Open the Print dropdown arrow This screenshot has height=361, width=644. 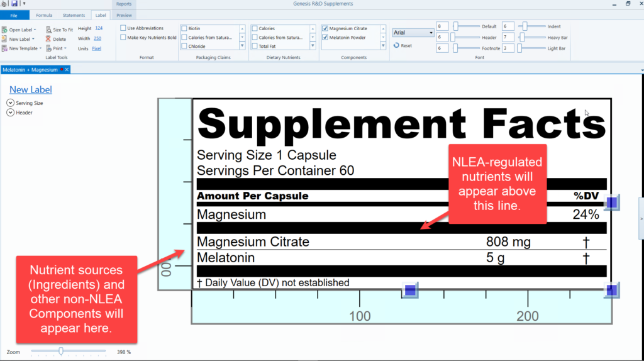pyautogui.click(x=65, y=48)
